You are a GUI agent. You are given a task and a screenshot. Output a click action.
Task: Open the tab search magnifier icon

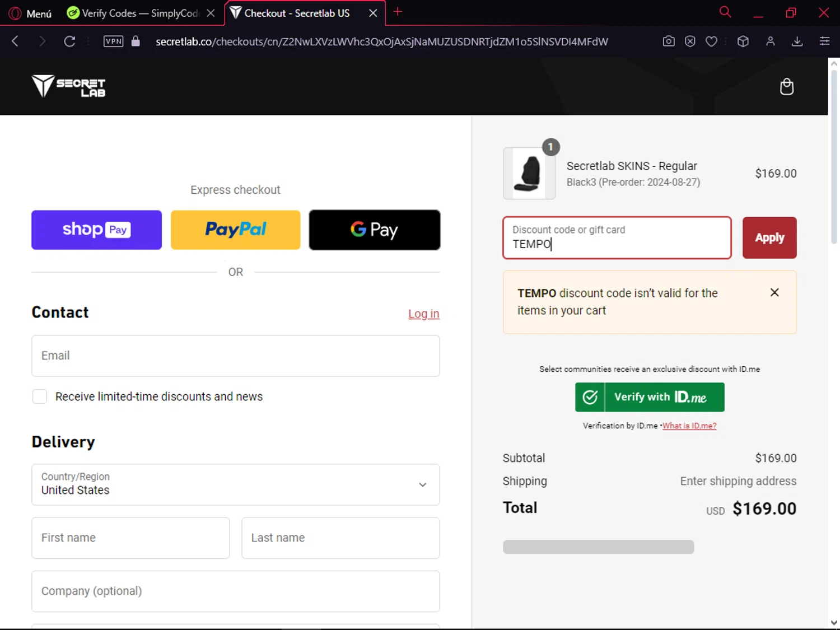[x=725, y=12]
